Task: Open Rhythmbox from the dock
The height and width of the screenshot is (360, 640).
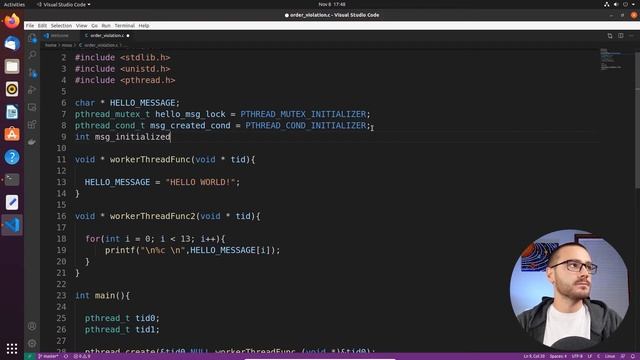Action: tap(12, 89)
